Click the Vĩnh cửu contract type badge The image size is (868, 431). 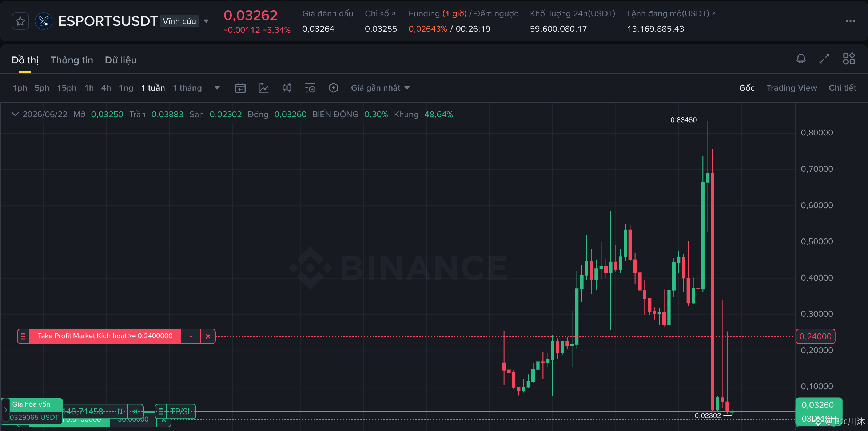point(179,21)
